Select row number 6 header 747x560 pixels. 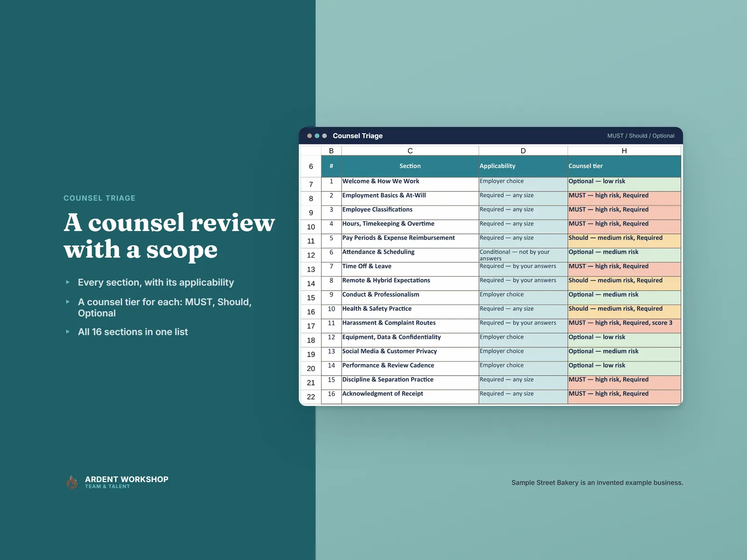click(311, 167)
